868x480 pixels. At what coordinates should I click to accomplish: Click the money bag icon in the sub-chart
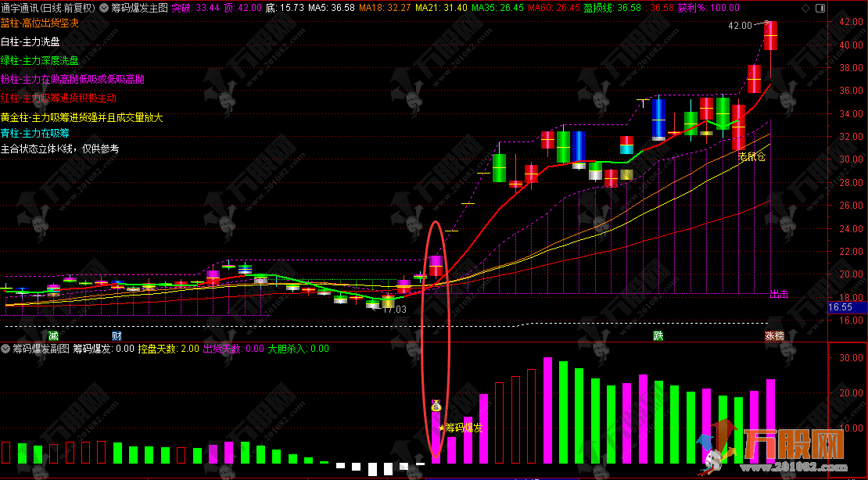pyautogui.click(x=436, y=406)
